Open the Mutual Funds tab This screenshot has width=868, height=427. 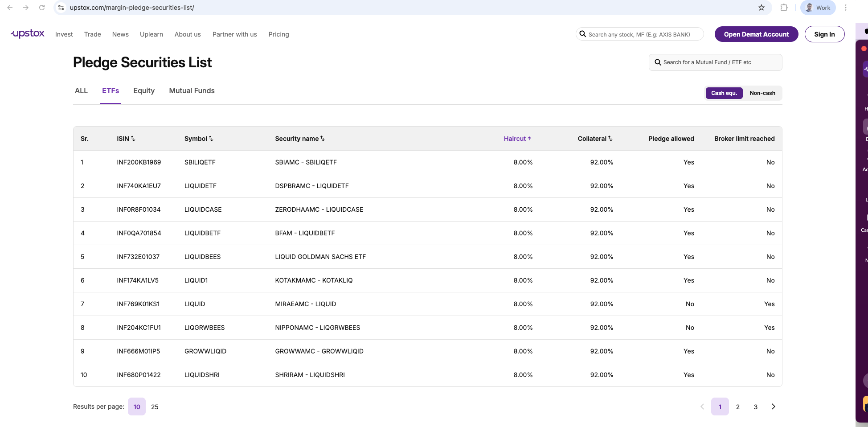click(x=192, y=91)
